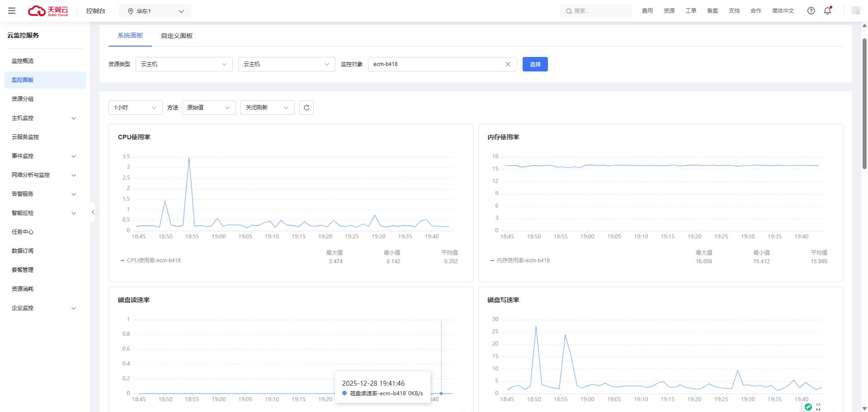Image resolution: width=868 pixels, height=412 pixels.
Task: Switch to the 自定义面板 tab
Action: pyautogui.click(x=177, y=36)
